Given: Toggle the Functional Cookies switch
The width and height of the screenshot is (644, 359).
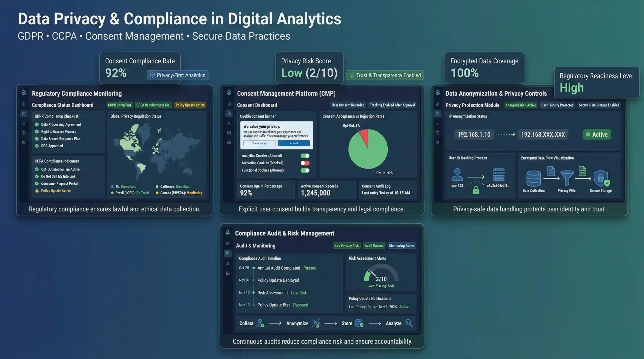Looking at the screenshot, I should pos(305,170).
